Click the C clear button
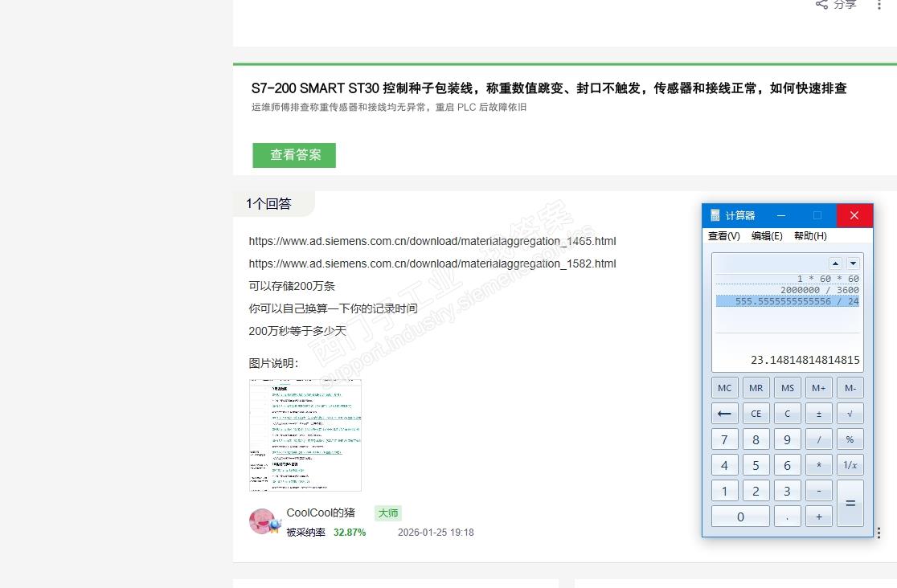Viewport: 897px width, 588px height. pos(787,414)
